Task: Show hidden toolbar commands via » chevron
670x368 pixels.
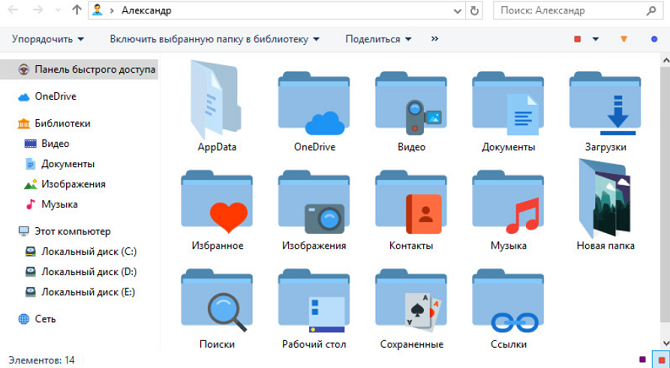Action: pyautogui.click(x=435, y=39)
